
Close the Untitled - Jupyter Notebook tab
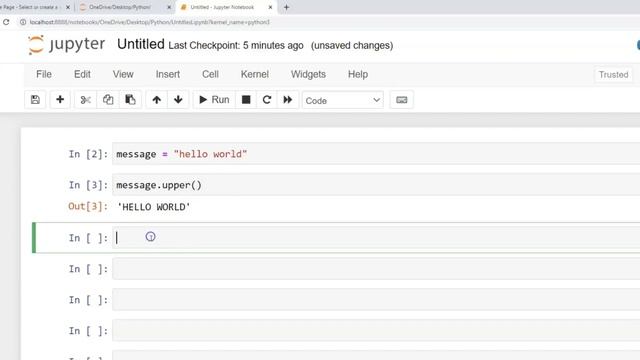tap(270, 7)
